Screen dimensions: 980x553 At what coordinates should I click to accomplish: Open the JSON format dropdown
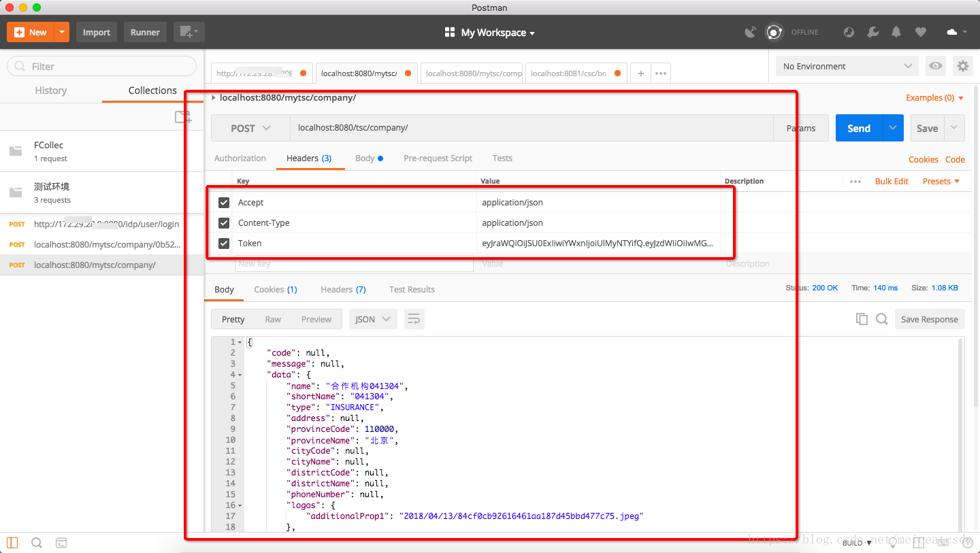tap(373, 319)
